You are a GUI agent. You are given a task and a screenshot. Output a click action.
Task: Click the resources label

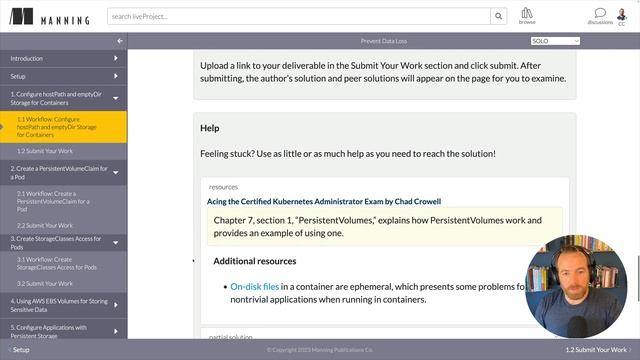tap(223, 187)
